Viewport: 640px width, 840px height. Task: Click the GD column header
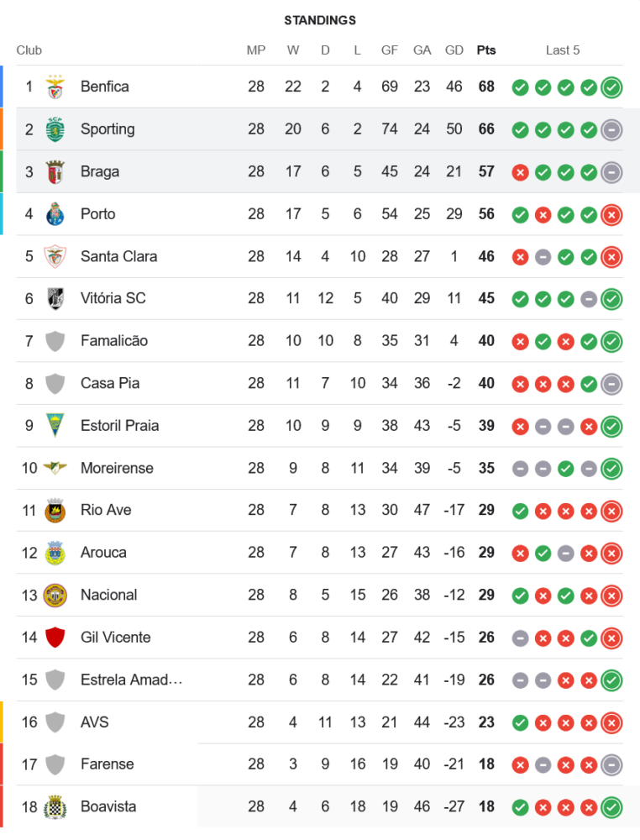pyautogui.click(x=454, y=50)
